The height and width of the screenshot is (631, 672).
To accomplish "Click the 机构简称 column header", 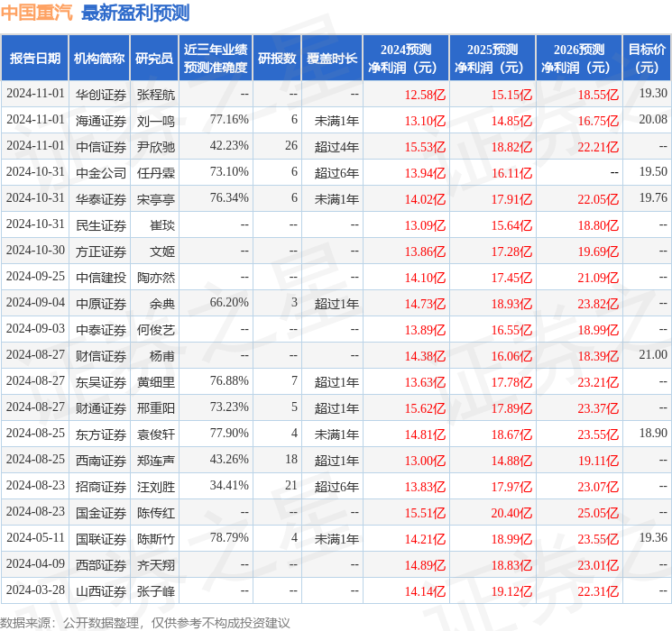I will pyautogui.click(x=99, y=59).
